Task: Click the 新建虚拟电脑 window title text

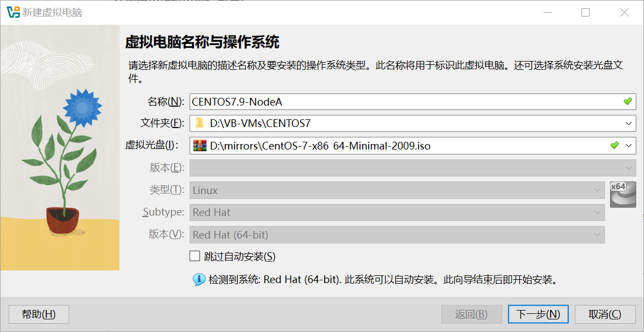Action: (x=52, y=13)
